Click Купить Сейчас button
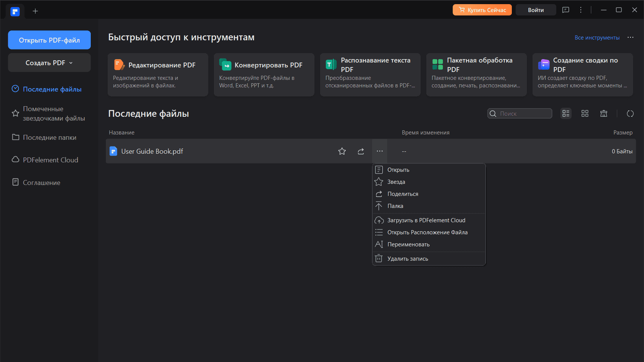Viewport: 644px width, 362px height. pyautogui.click(x=482, y=10)
